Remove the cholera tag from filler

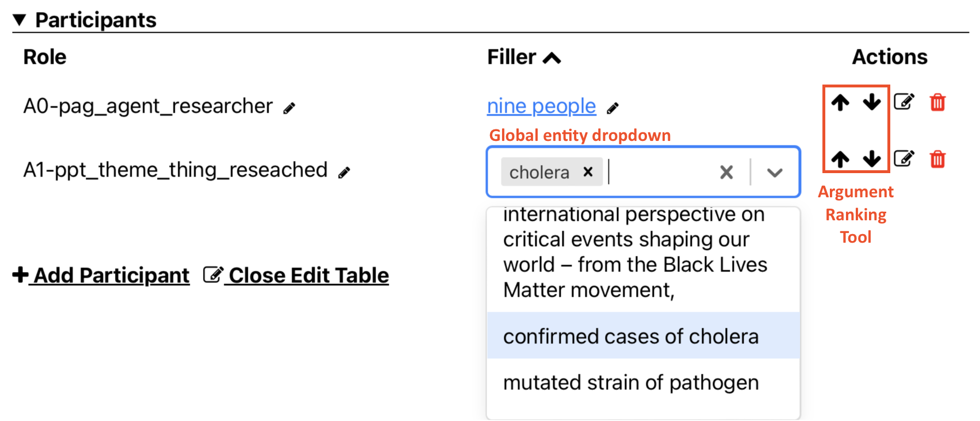pos(588,172)
